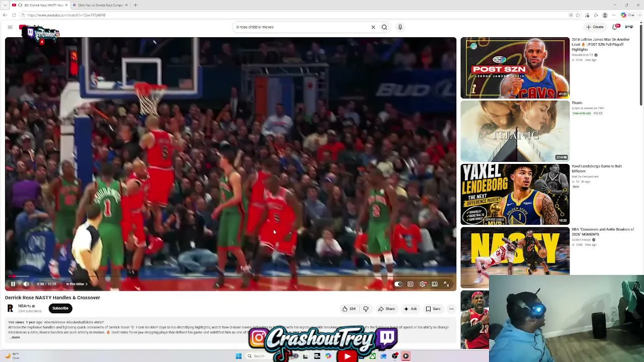Click the video title 'Derrick Rose NASTY Handles & Crossover'

click(x=53, y=298)
